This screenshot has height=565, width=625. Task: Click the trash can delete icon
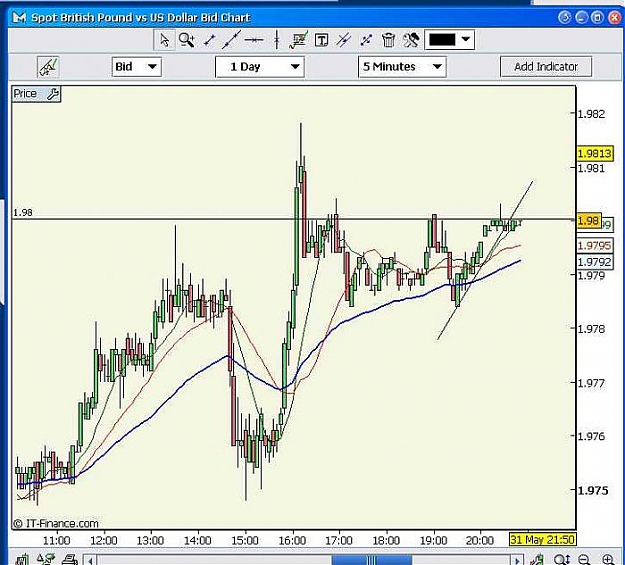point(388,40)
